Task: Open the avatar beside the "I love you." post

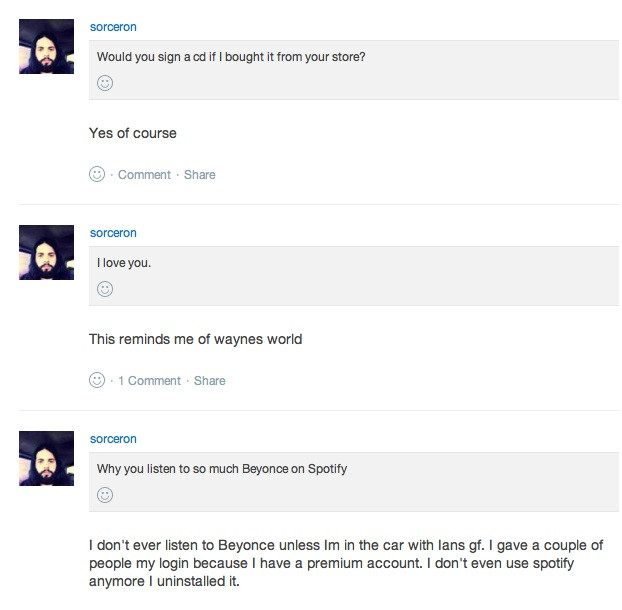Action: (46, 252)
